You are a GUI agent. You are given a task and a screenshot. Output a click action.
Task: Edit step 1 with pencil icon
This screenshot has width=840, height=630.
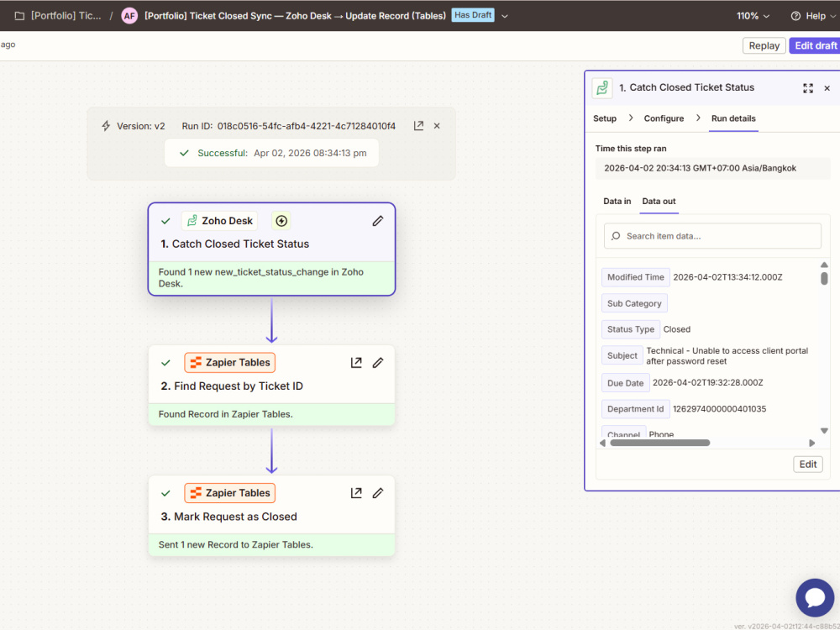378,221
